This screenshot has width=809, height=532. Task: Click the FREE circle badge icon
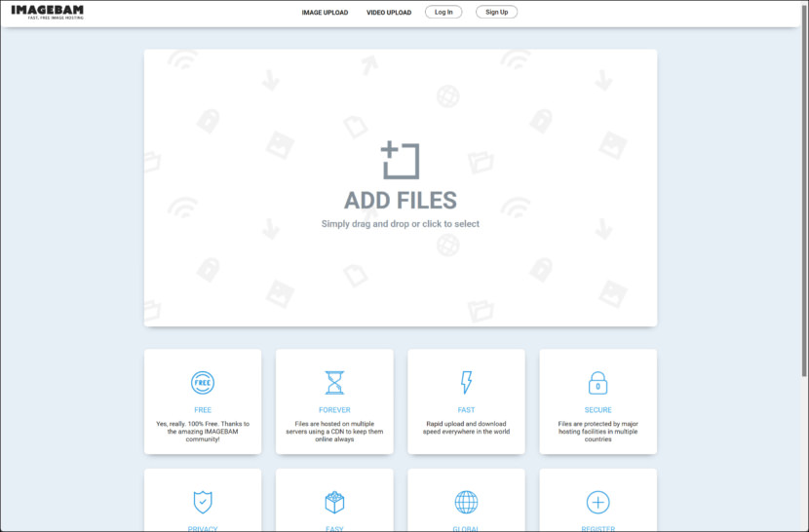pyautogui.click(x=203, y=382)
